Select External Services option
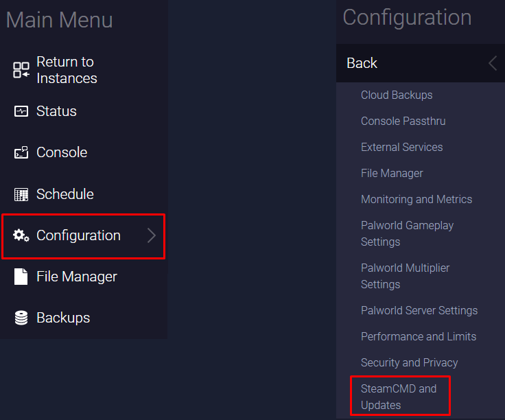The width and height of the screenshot is (505, 420). [x=401, y=147]
